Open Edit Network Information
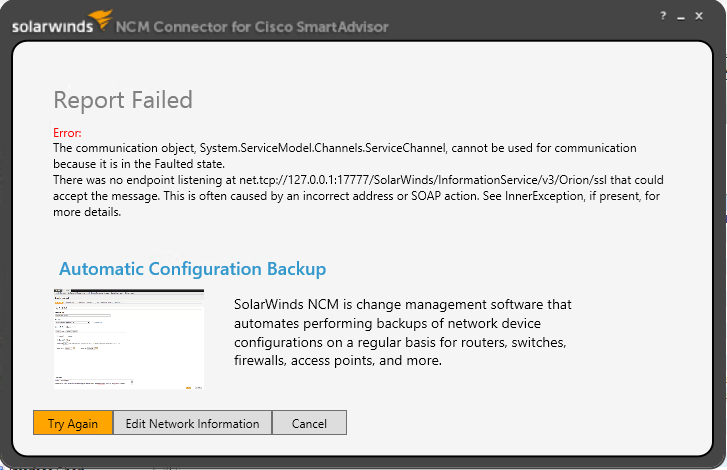 click(192, 423)
